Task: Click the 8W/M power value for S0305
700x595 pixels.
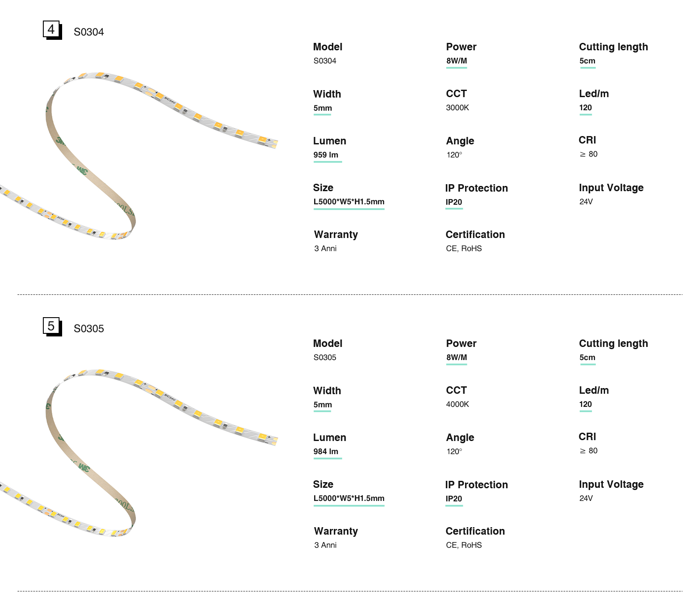Action: (457, 357)
